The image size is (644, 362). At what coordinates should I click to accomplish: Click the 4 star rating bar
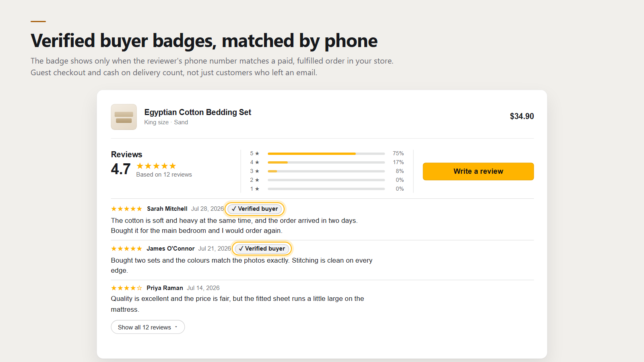[x=326, y=162]
